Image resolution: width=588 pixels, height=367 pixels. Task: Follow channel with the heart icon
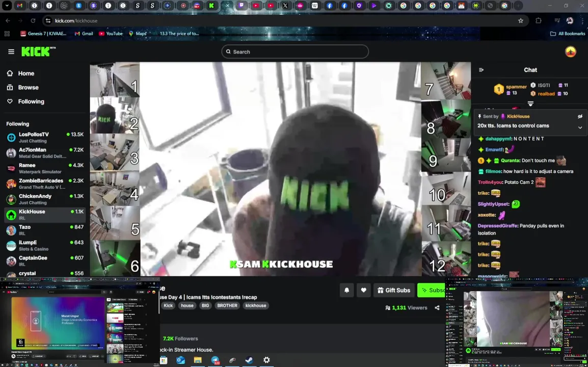363,290
